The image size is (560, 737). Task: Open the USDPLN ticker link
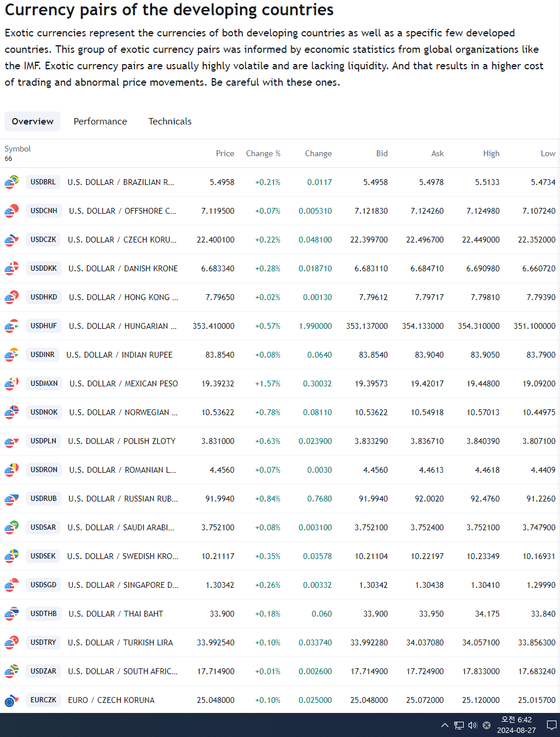[43, 441]
